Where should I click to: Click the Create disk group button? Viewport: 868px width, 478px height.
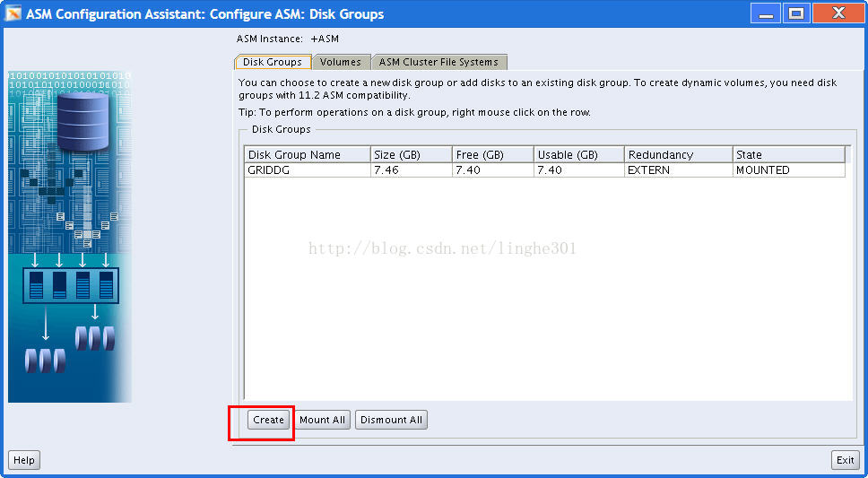pyautogui.click(x=268, y=420)
